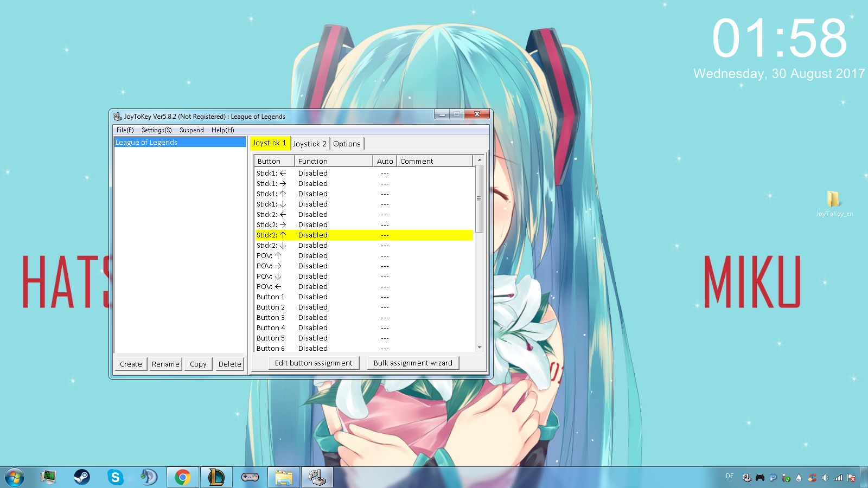Image resolution: width=868 pixels, height=488 pixels.
Task: Click the TeamSpeak icon in the taskbar
Action: pos(148,477)
